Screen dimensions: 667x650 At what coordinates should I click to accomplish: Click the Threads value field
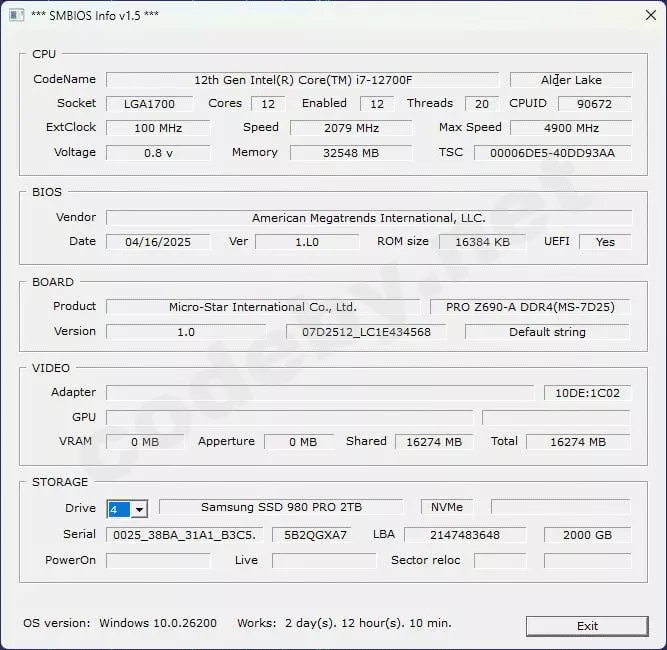pyautogui.click(x=481, y=104)
